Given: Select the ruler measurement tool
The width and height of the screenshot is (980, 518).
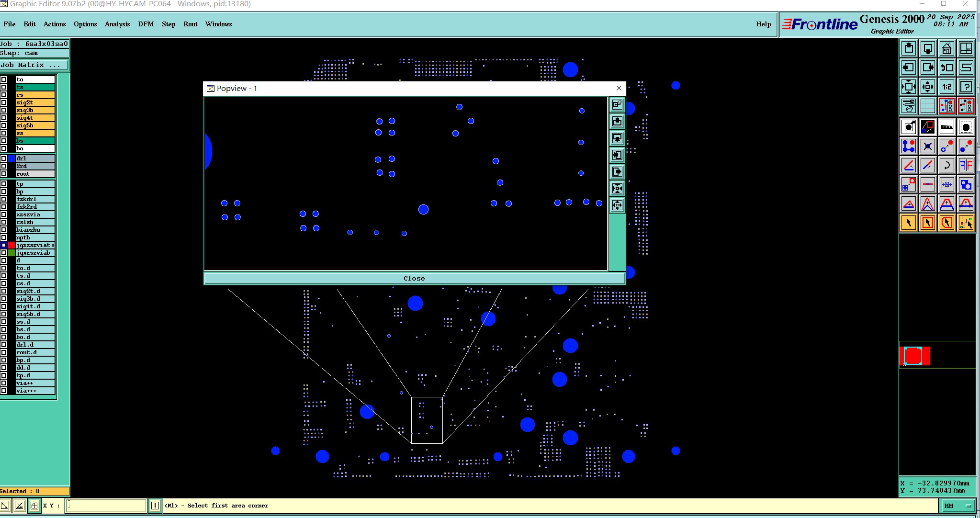Looking at the screenshot, I should point(946,127).
